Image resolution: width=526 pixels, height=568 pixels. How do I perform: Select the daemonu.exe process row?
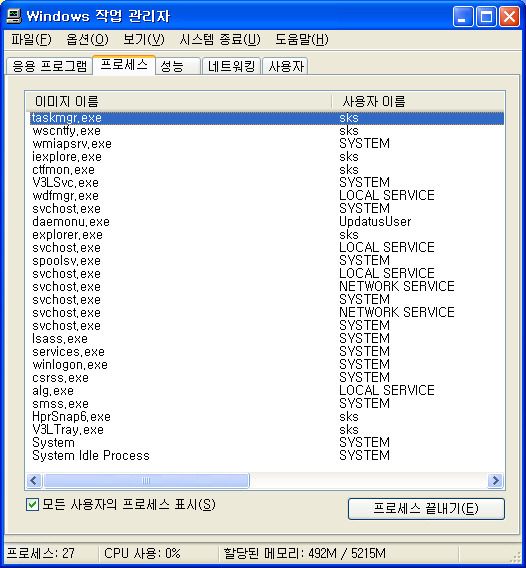[x=267, y=222]
